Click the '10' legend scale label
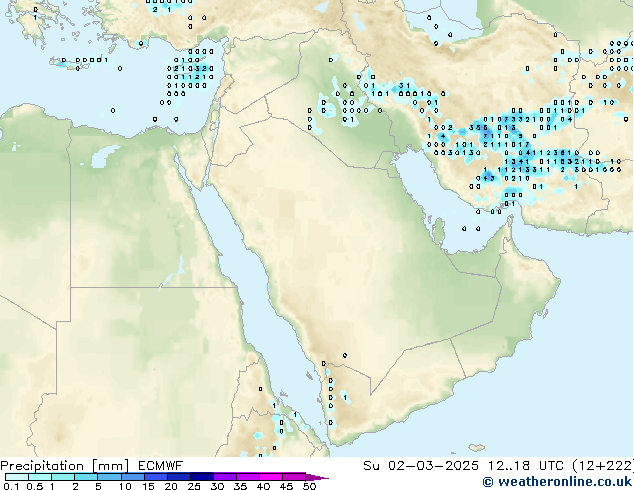 pos(125,486)
